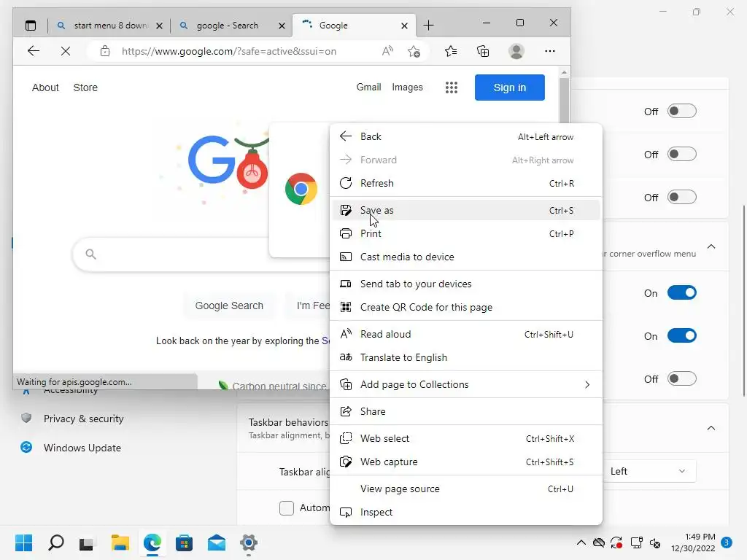747x560 pixels.
Task: Collapse the Taskbar behaviors section
Action: (711, 428)
